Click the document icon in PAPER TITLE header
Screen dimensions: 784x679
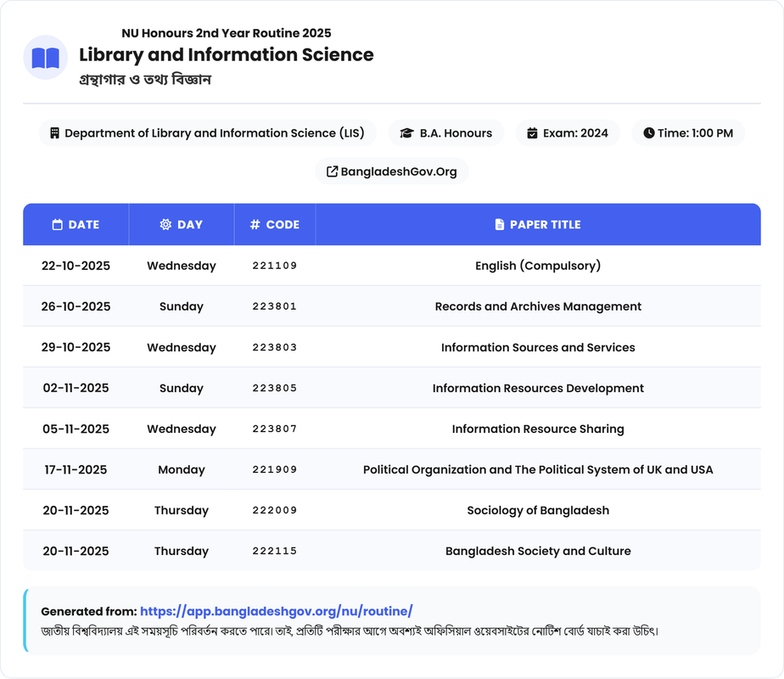(x=500, y=225)
